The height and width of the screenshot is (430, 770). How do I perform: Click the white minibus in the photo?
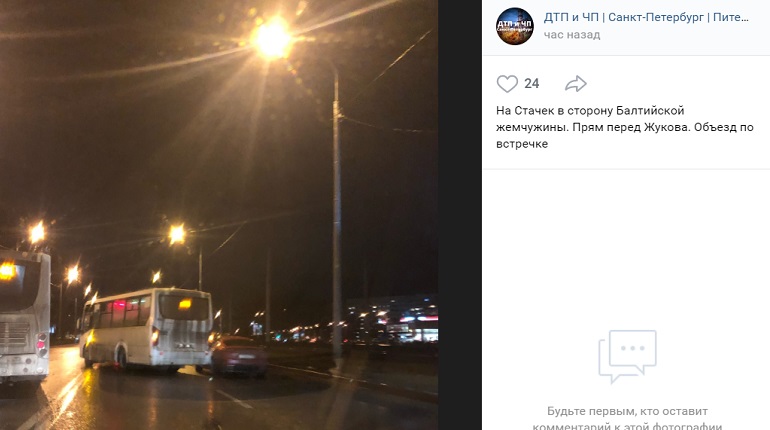click(x=146, y=328)
